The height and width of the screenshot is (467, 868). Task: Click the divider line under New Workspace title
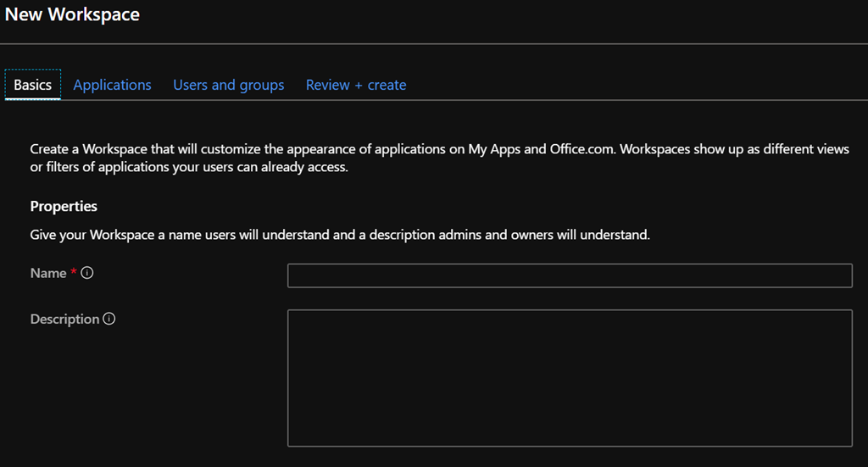click(434, 43)
